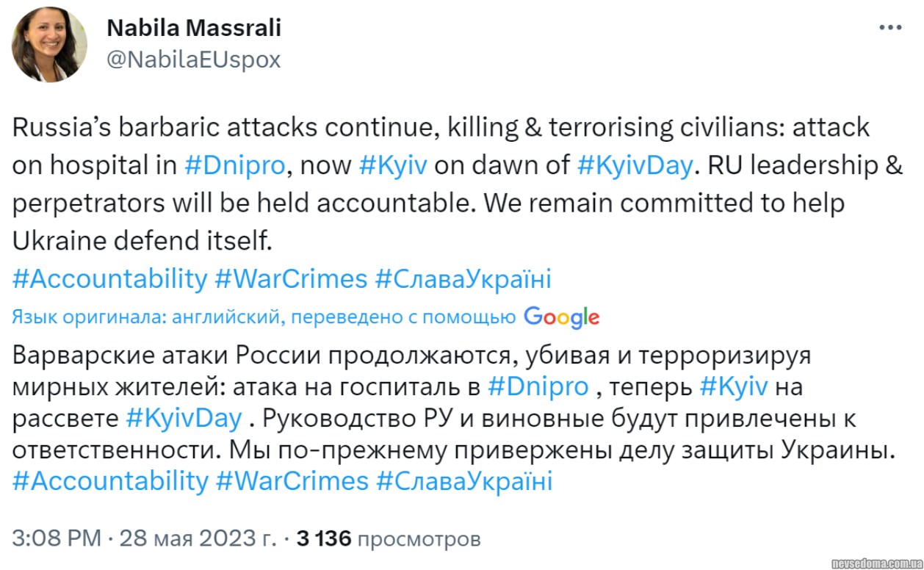Screen dimensions: 924x570
Task: Open the Nabila Massrali display name link
Action: (194, 29)
